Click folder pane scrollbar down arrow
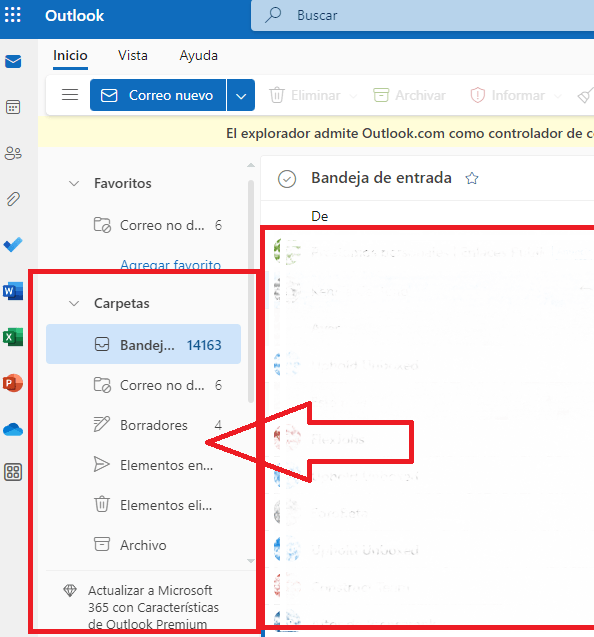 point(251,561)
